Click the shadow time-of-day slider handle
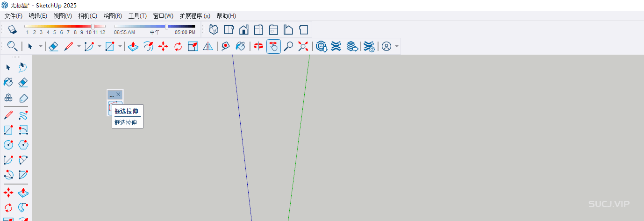The height and width of the screenshot is (221, 644). tap(166, 27)
